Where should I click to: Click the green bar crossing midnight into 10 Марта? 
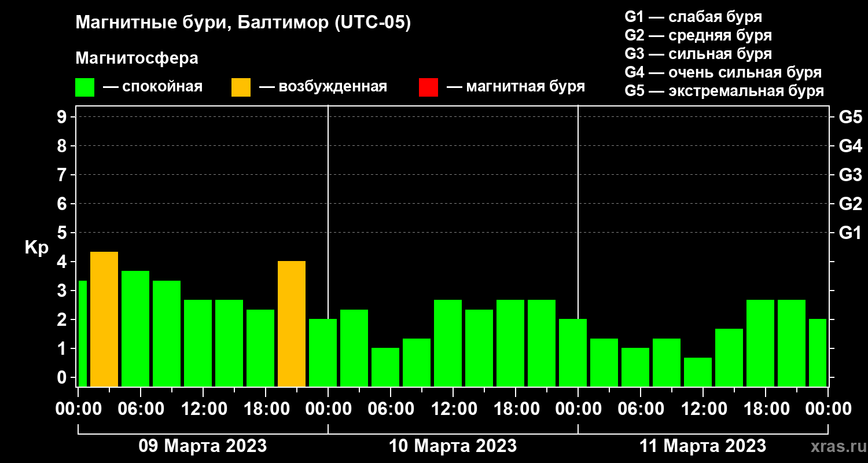pos(323,352)
